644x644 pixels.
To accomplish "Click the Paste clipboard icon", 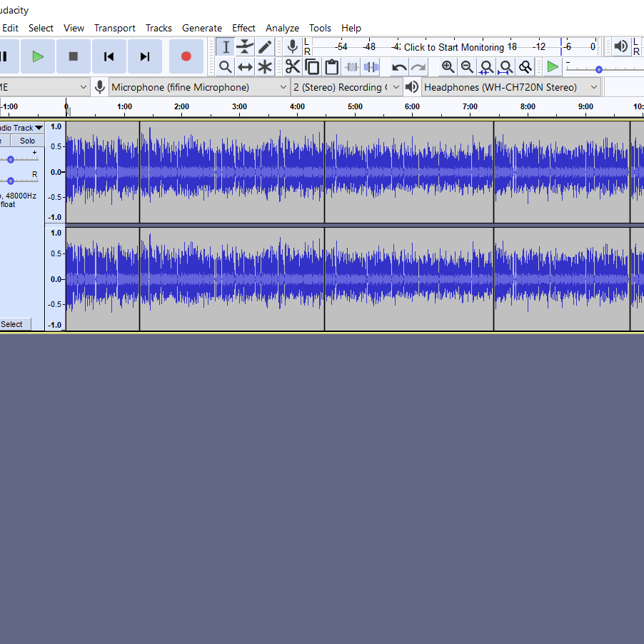I will pyautogui.click(x=332, y=67).
